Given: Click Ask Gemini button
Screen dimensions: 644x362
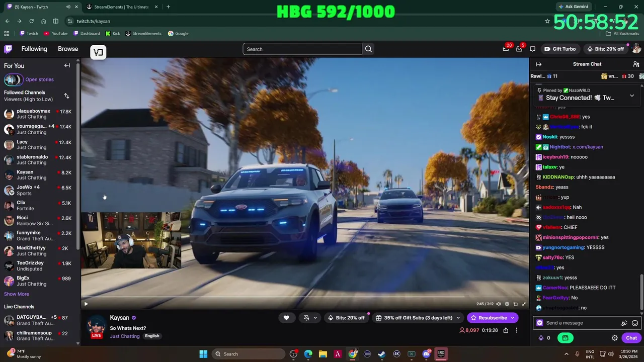Looking at the screenshot, I should (573, 7).
